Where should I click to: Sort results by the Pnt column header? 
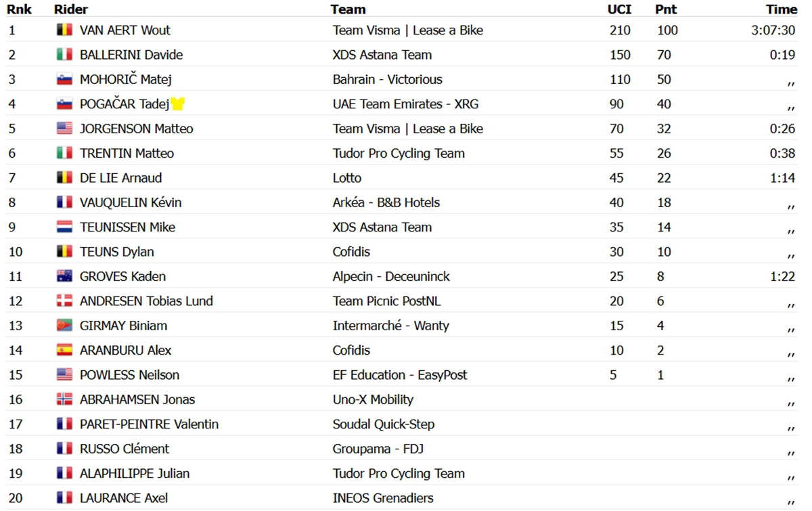pos(666,9)
